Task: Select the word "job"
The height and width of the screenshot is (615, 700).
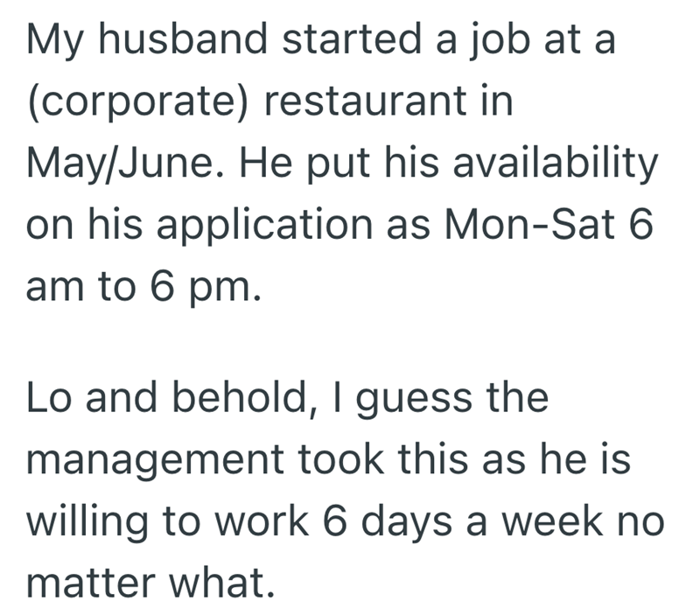Action: click(500, 42)
